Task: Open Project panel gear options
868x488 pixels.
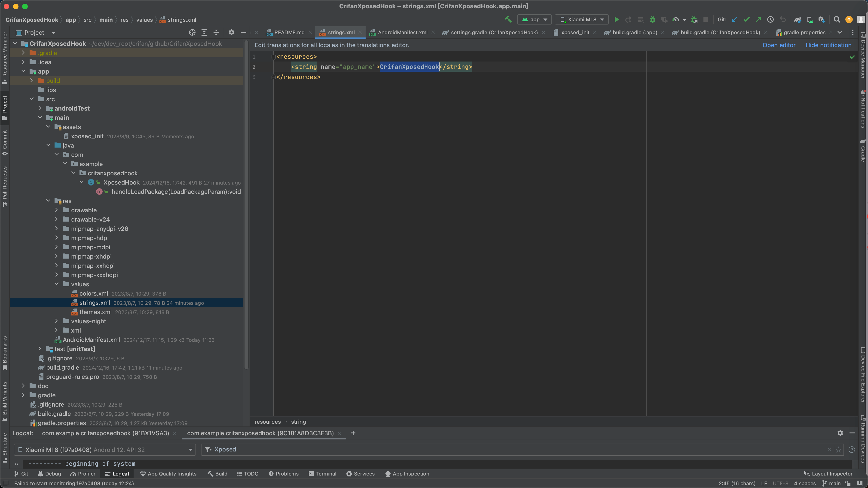Action: point(232,32)
